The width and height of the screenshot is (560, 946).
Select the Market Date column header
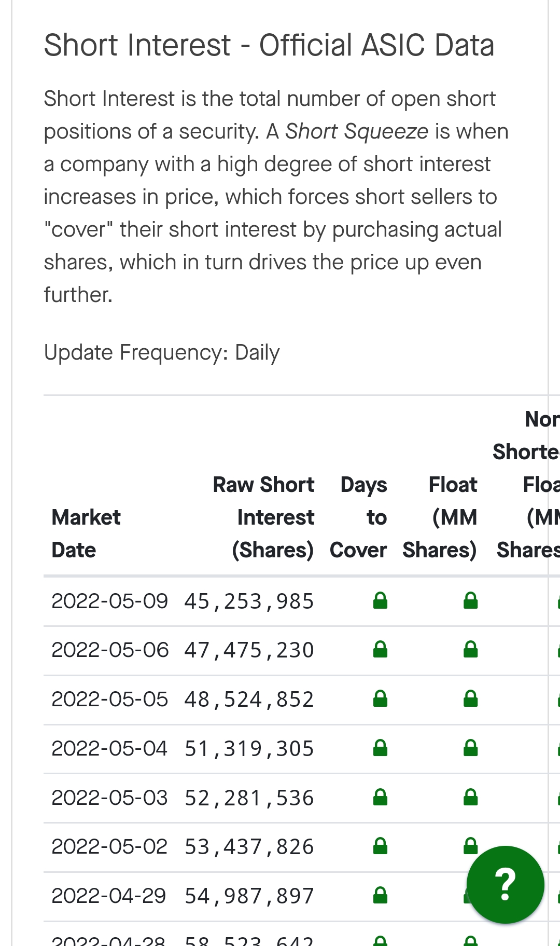pos(86,533)
